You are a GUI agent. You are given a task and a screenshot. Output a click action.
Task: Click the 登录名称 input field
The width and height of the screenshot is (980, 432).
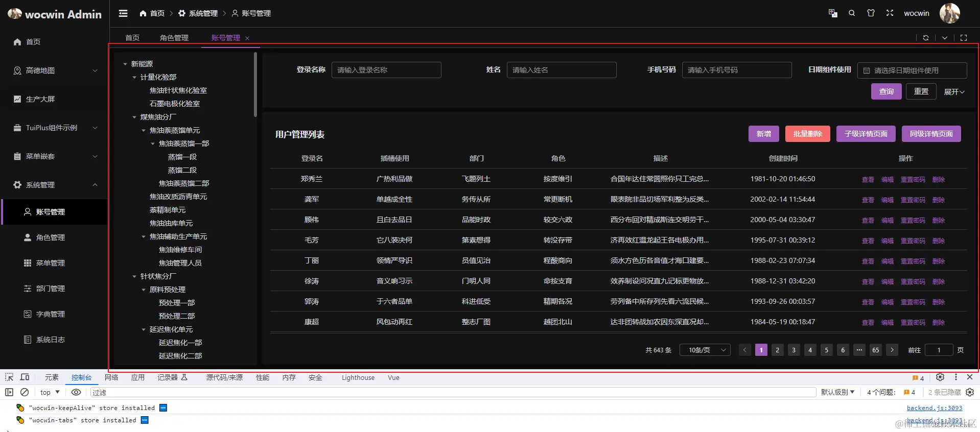tap(386, 70)
